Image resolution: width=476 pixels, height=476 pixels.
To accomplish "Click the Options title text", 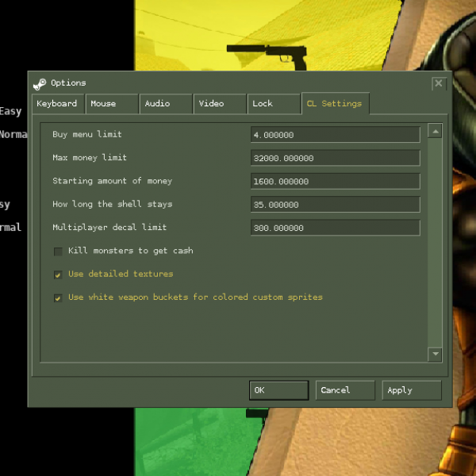I will tap(68, 83).
